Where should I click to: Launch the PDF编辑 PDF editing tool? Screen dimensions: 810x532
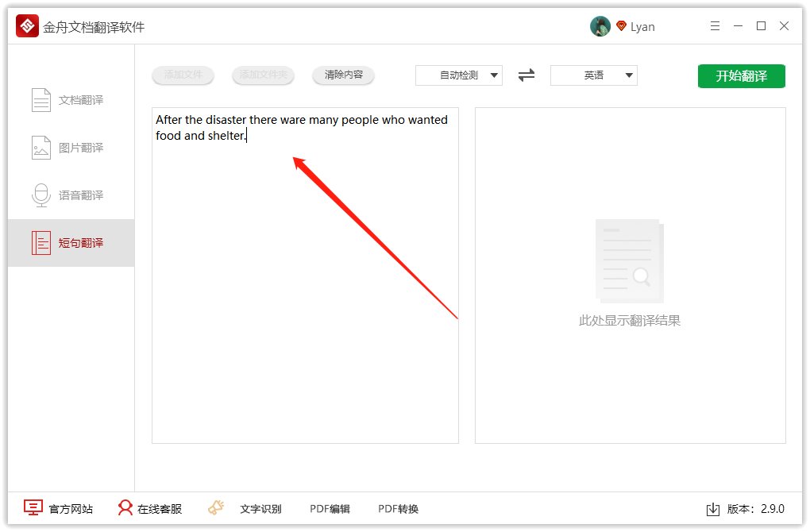click(330, 509)
